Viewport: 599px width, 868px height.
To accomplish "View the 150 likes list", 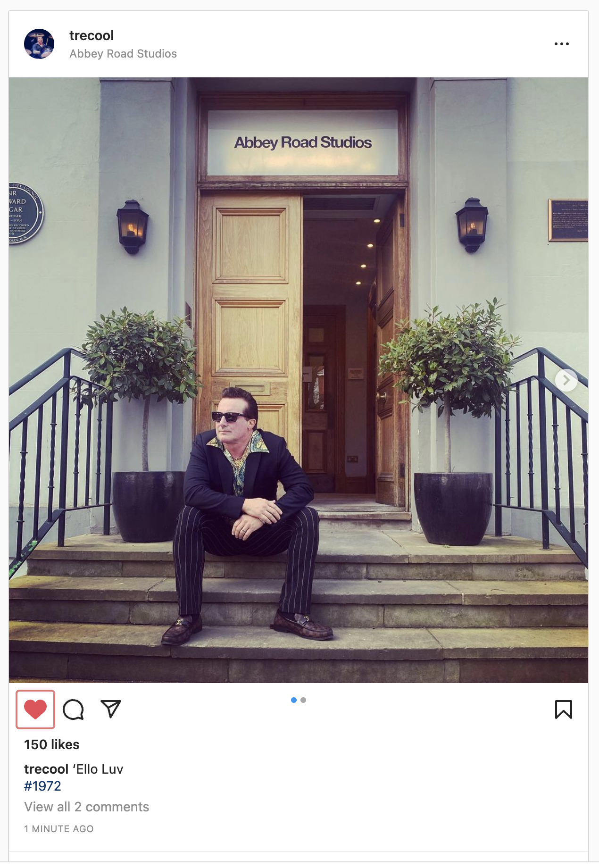I will tap(52, 744).
